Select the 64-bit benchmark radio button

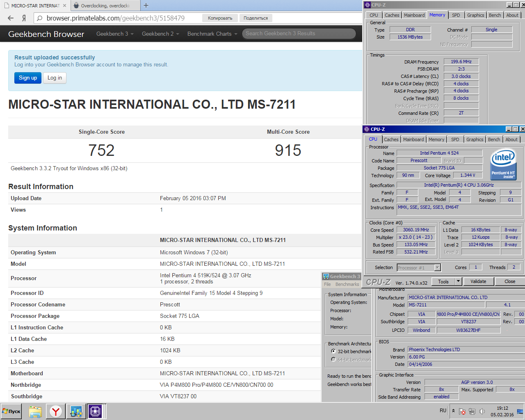point(333,360)
